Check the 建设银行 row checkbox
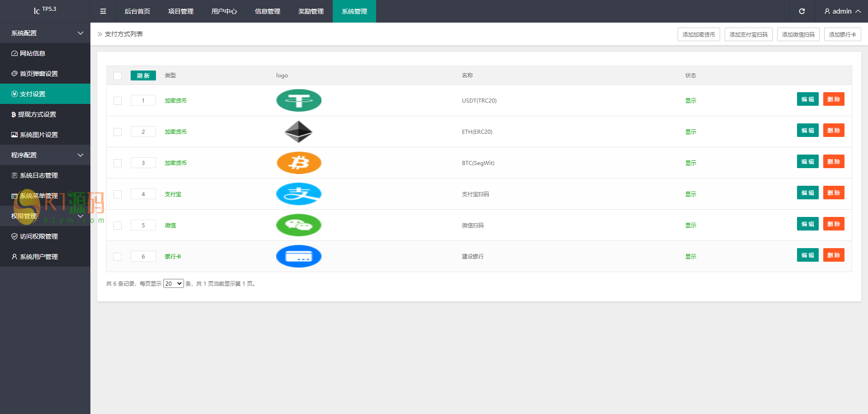Screen dimensions: 868x414 point(118,257)
